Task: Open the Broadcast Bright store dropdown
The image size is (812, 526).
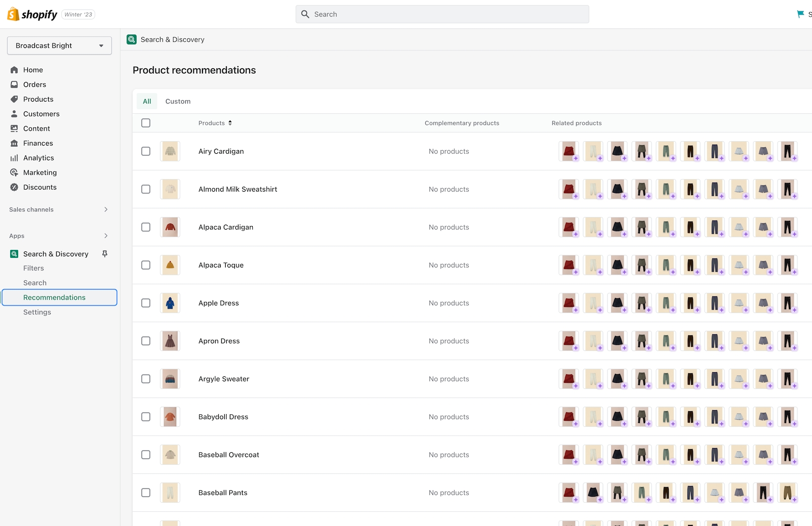Action: (x=59, y=46)
